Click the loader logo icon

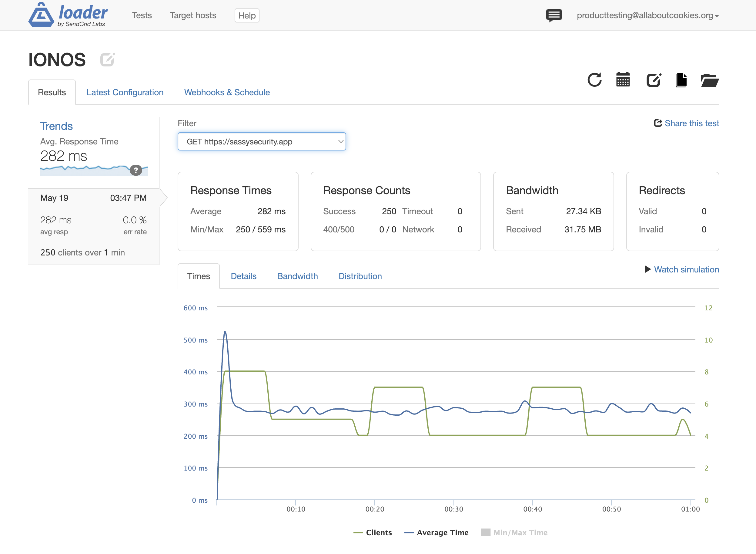coord(41,15)
